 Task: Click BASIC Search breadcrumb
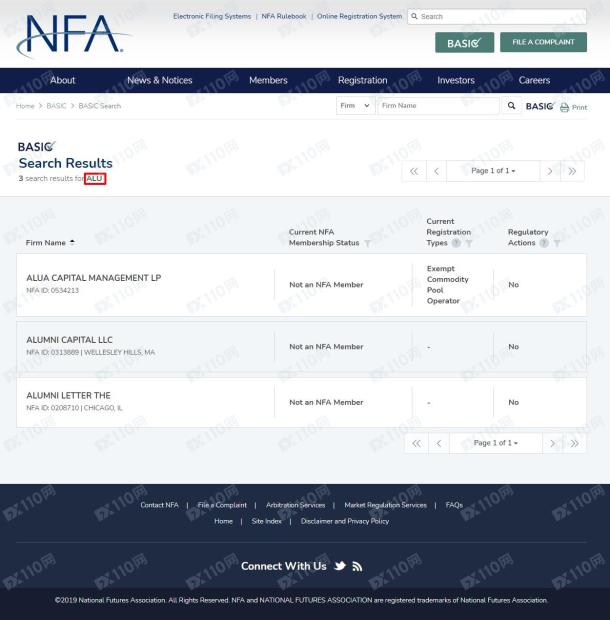[x=100, y=106]
